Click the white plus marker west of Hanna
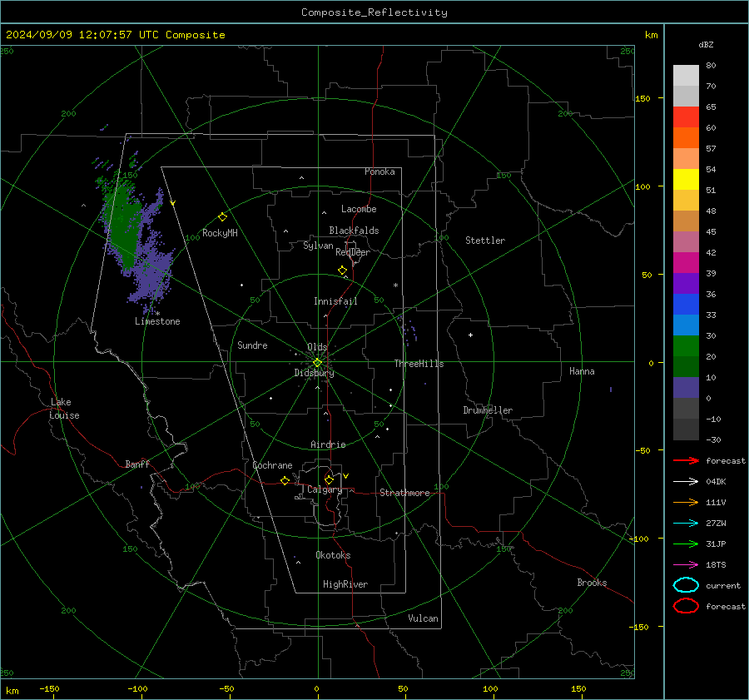The height and width of the screenshot is (700, 749). pos(470,335)
